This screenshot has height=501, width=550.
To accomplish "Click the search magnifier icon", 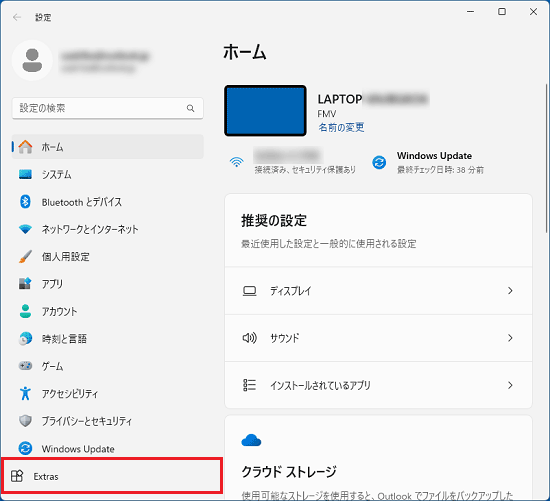I will click(x=190, y=108).
